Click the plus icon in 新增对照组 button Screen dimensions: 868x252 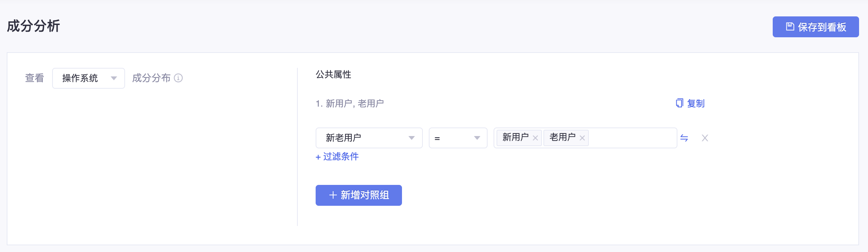pyautogui.click(x=333, y=195)
